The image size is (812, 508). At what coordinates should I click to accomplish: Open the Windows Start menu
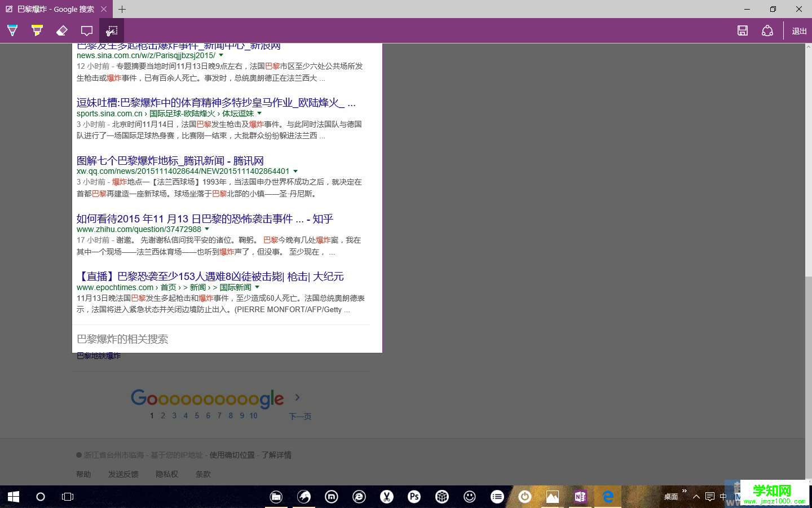tap(14, 497)
